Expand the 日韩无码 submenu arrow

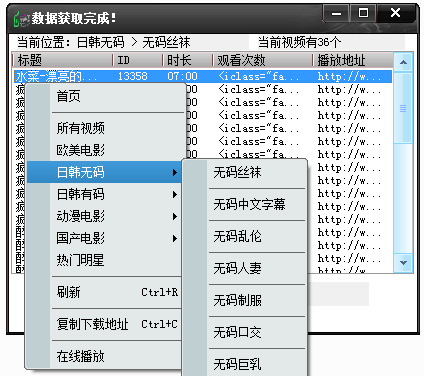[x=175, y=172]
